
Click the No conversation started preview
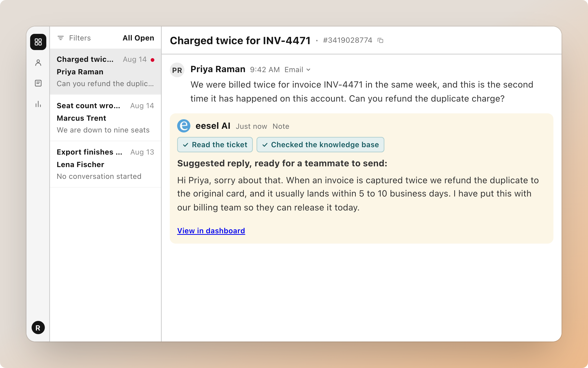99,176
